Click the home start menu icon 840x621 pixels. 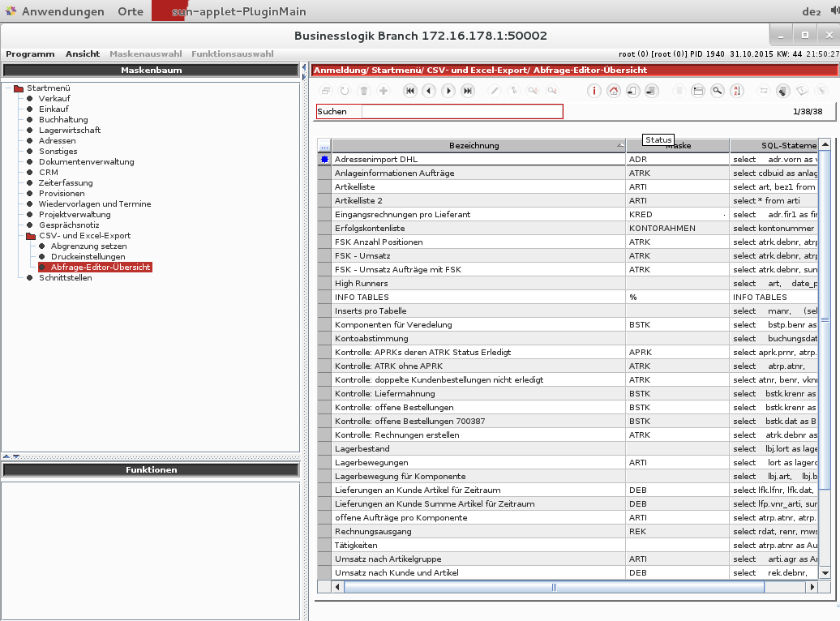[x=614, y=91]
